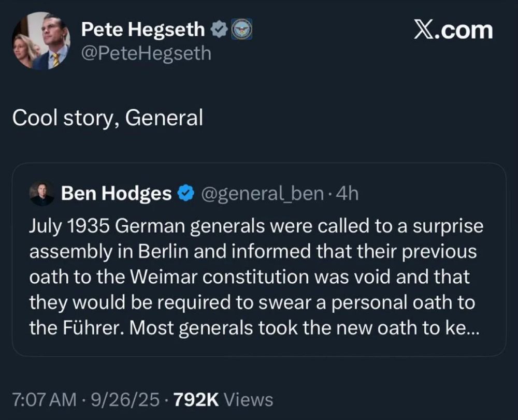Viewport: 518px width, 420px height.
Task: Click the 7:07 AM post time
Action: 42,399
